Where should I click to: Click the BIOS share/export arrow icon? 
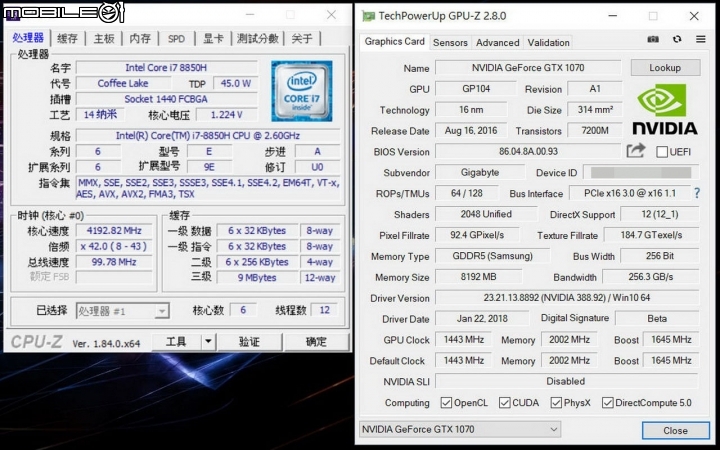[x=636, y=151]
